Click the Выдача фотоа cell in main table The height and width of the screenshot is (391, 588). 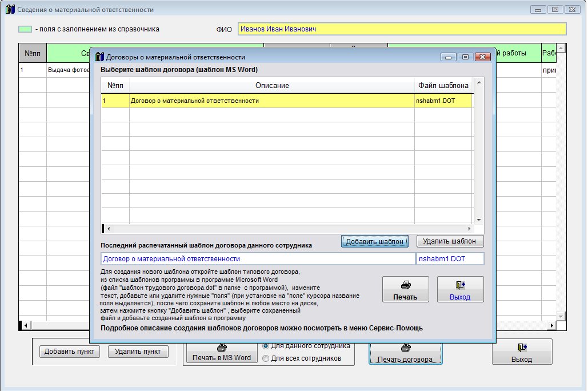click(68, 70)
